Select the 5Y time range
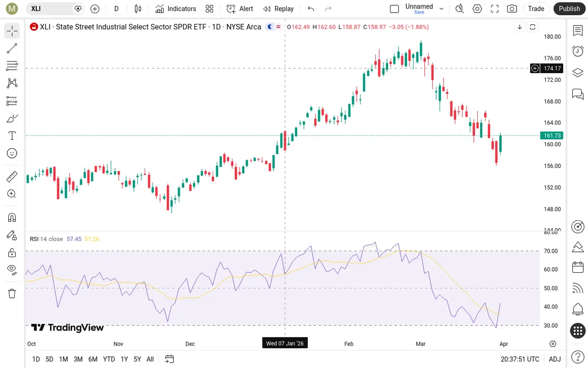Viewport: 588px width, 368px height. click(x=137, y=359)
